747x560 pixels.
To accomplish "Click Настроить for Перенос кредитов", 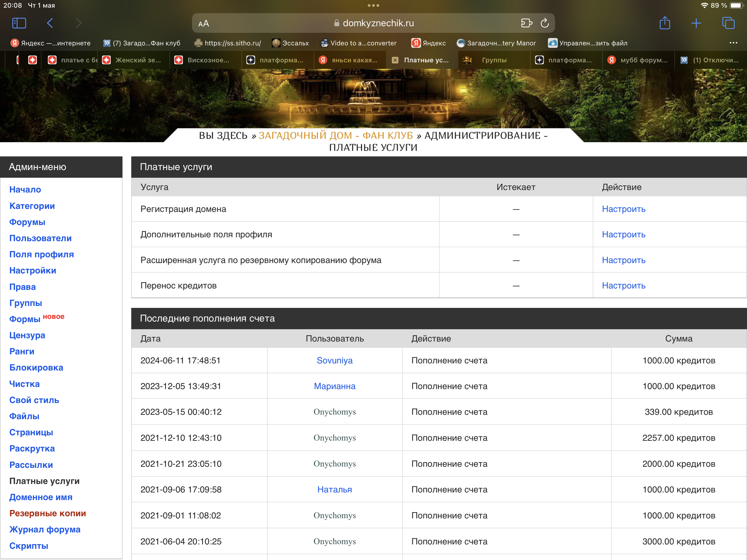I will tap(623, 285).
